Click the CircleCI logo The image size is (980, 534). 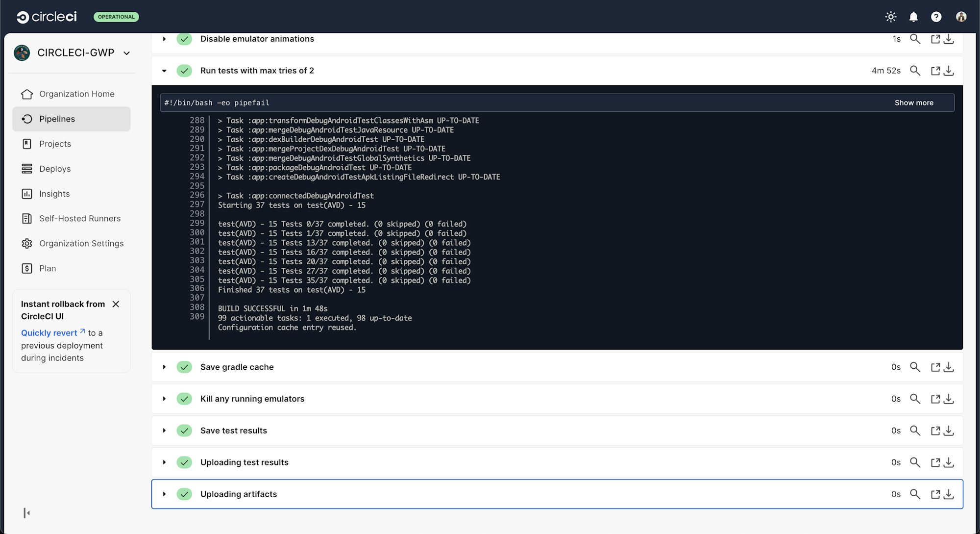tap(46, 16)
